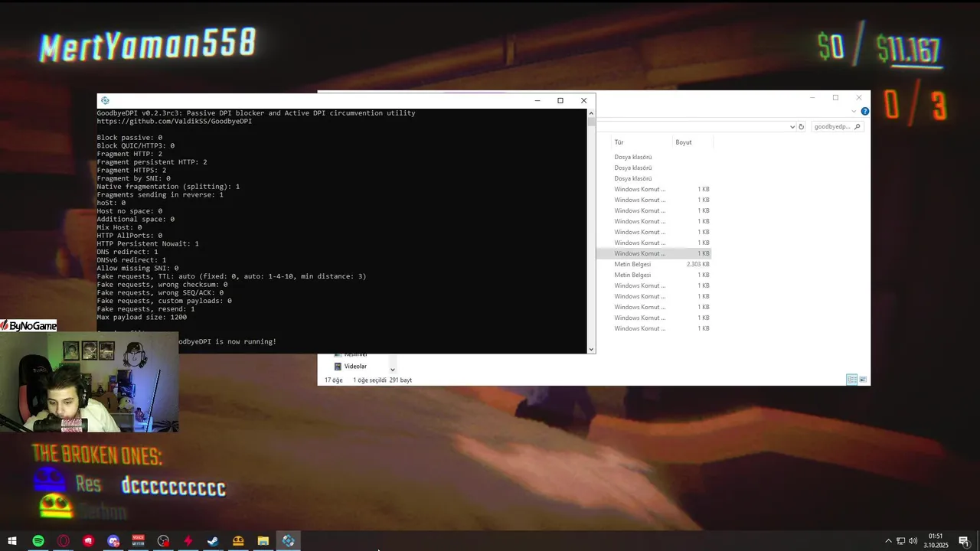Open the Explorer address bar history dropdown

click(792, 127)
